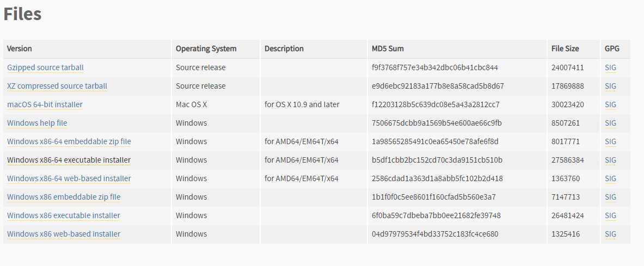The image size is (644, 266).
Task: Open the Windows help file link
Action: coord(37,123)
